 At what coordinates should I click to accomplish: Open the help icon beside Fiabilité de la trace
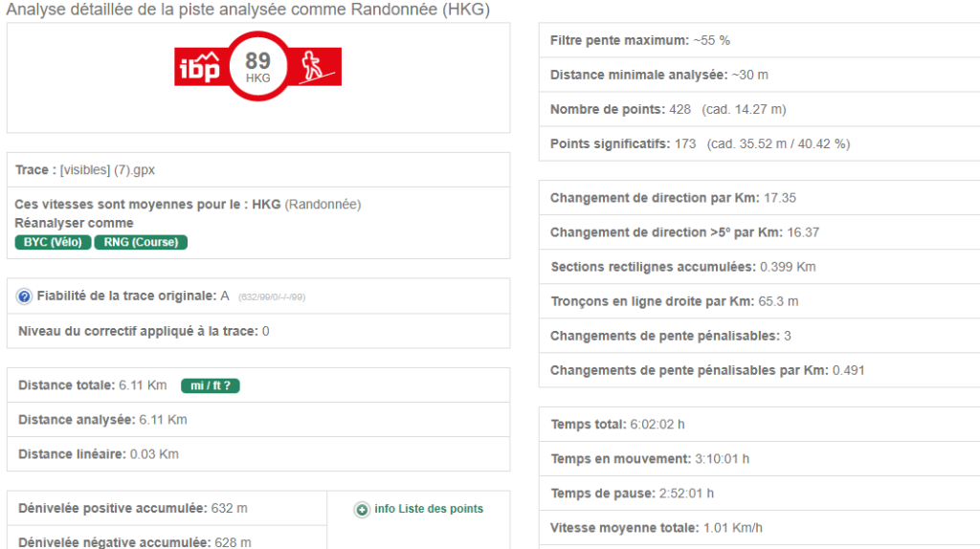point(24,296)
